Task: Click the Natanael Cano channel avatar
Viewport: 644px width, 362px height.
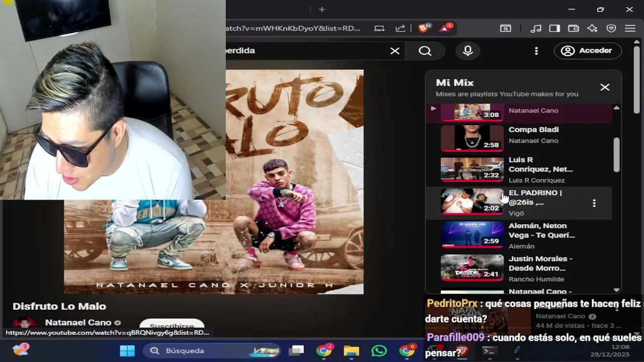Action: click(25, 324)
